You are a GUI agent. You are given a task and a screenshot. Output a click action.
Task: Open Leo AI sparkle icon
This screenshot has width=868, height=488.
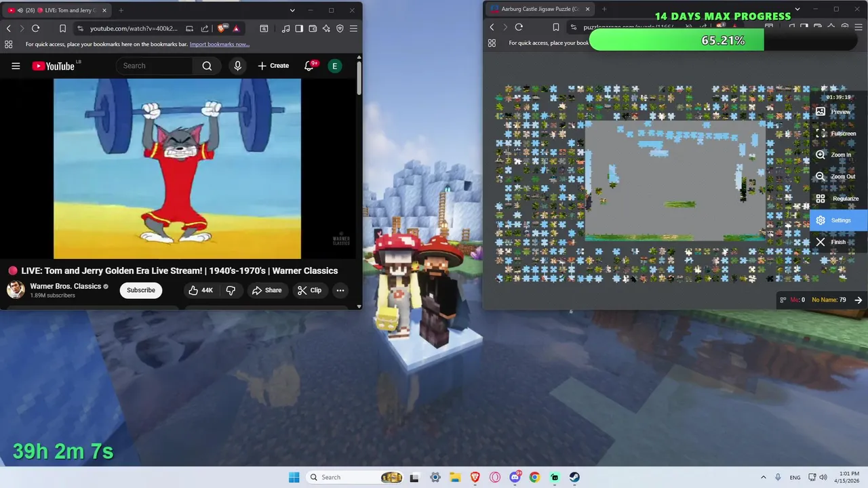[x=326, y=28]
